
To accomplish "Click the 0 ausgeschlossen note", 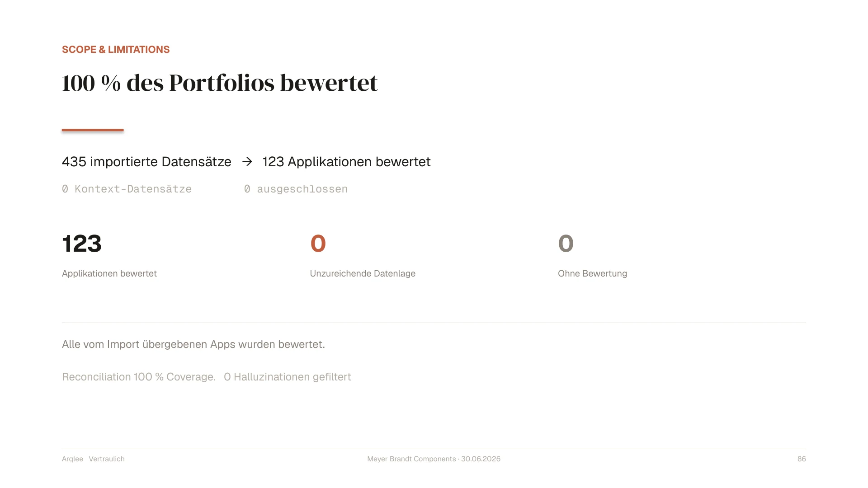I will tap(296, 189).
